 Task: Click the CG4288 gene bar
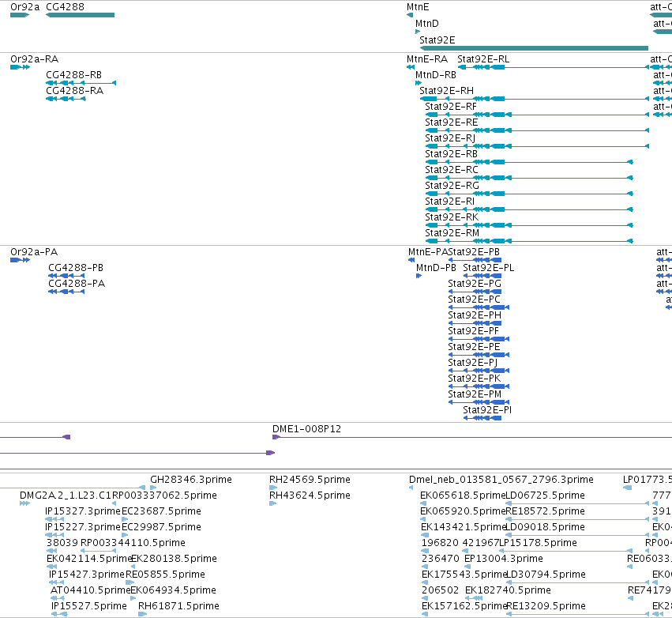coord(80,15)
